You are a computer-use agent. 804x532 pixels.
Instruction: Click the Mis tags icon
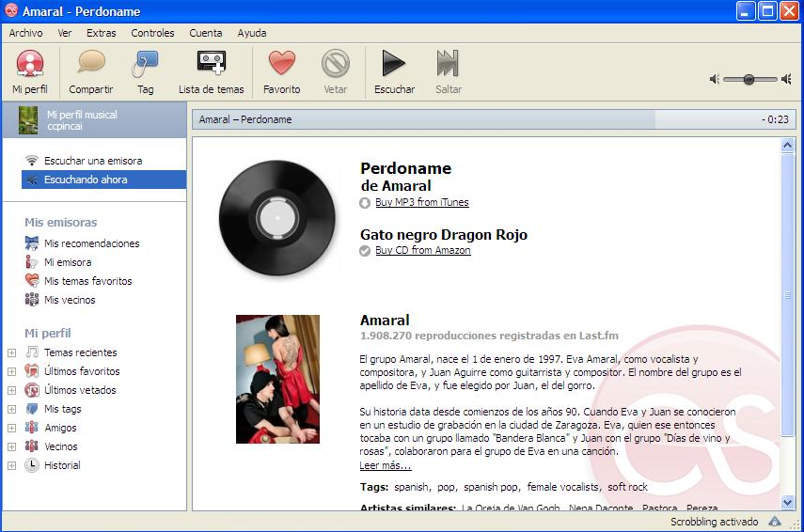[32, 409]
